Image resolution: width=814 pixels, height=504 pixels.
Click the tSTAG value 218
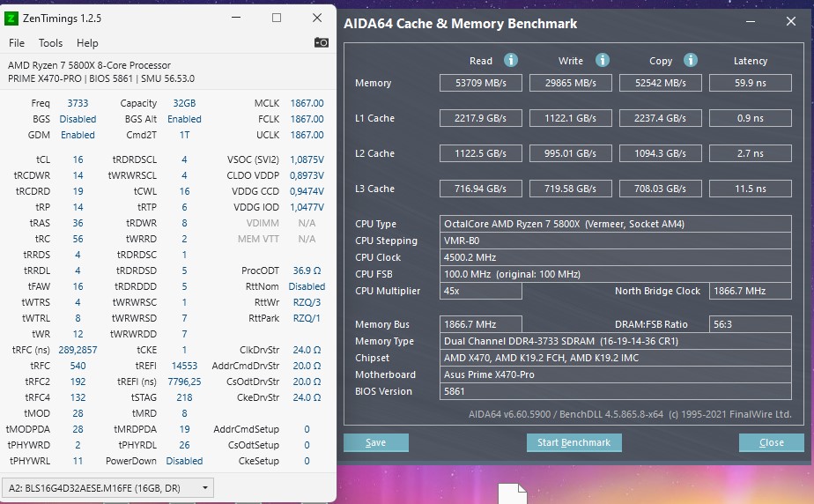(184, 397)
